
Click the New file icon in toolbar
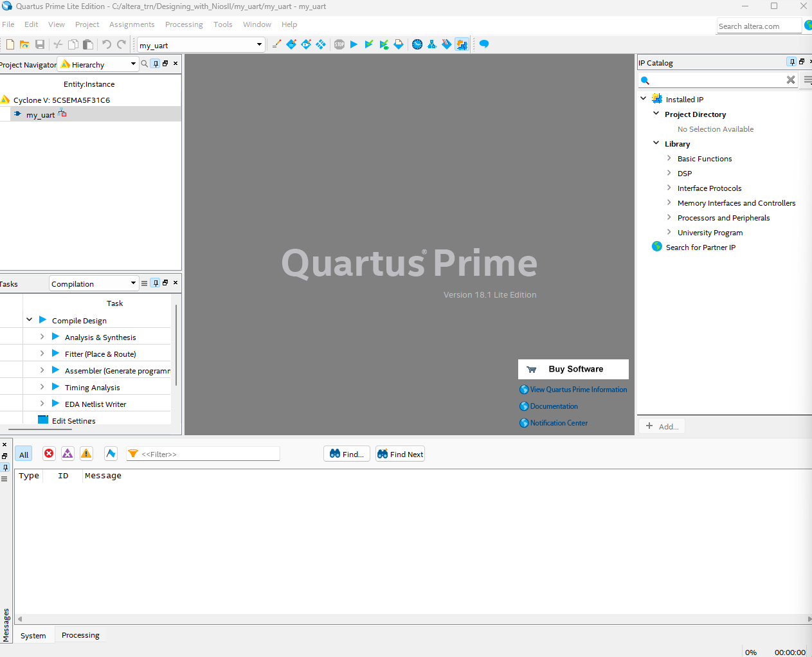click(10, 44)
